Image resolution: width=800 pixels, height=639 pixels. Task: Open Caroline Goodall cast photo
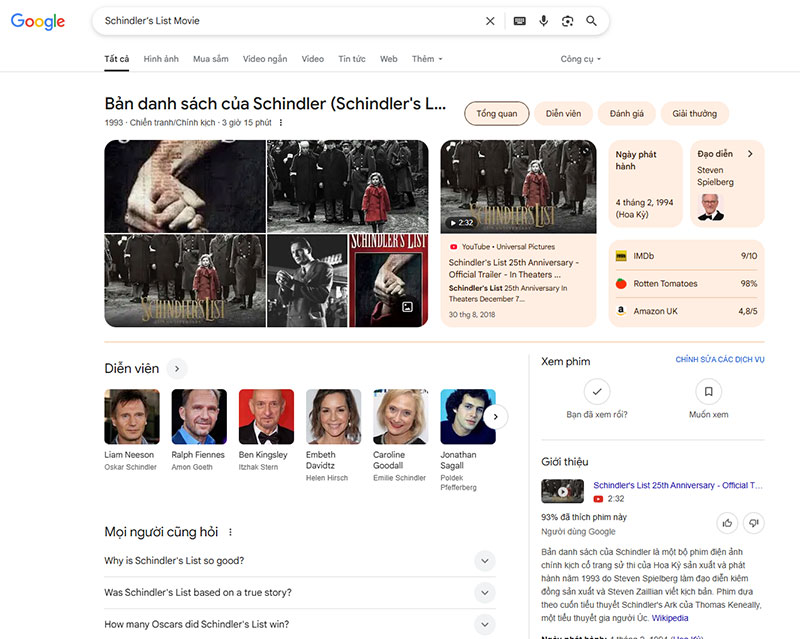401,416
